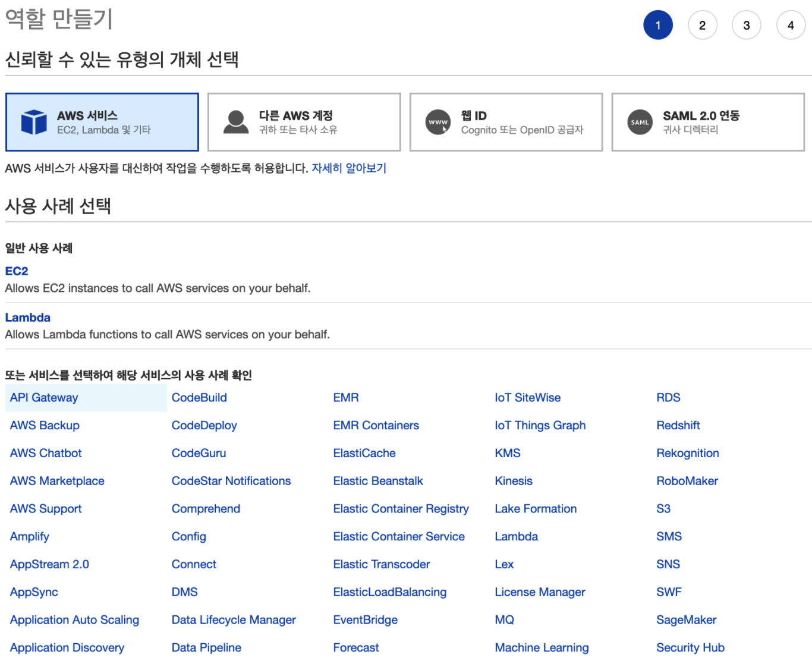Choose Connect service
812x667 pixels.
point(194,564)
